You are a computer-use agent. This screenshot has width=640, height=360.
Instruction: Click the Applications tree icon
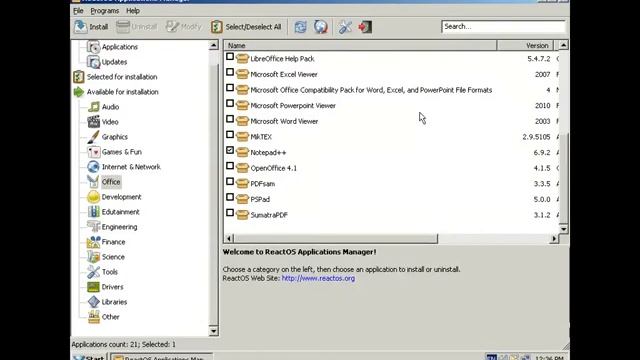pos(94,47)
